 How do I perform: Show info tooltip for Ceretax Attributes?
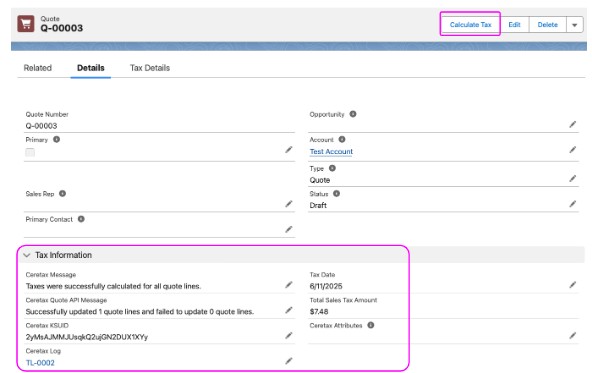point(371,325)
